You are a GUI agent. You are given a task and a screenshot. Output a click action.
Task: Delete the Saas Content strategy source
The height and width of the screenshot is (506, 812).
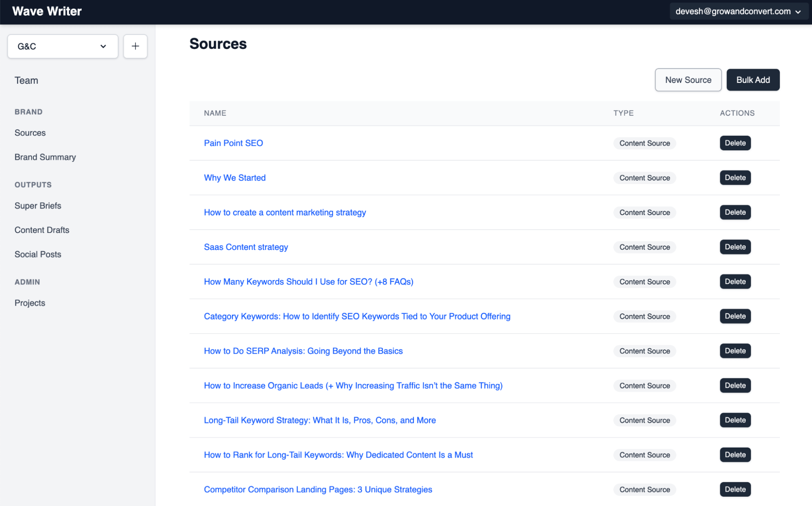(x=735, y=247)
